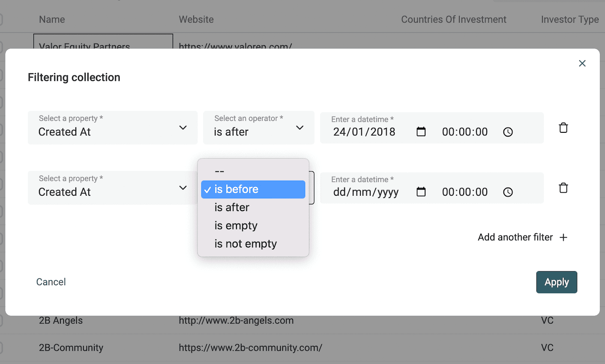Delete the first Created At filter
The height and width of the screenshot is (364, 605).
coord(563,128)
